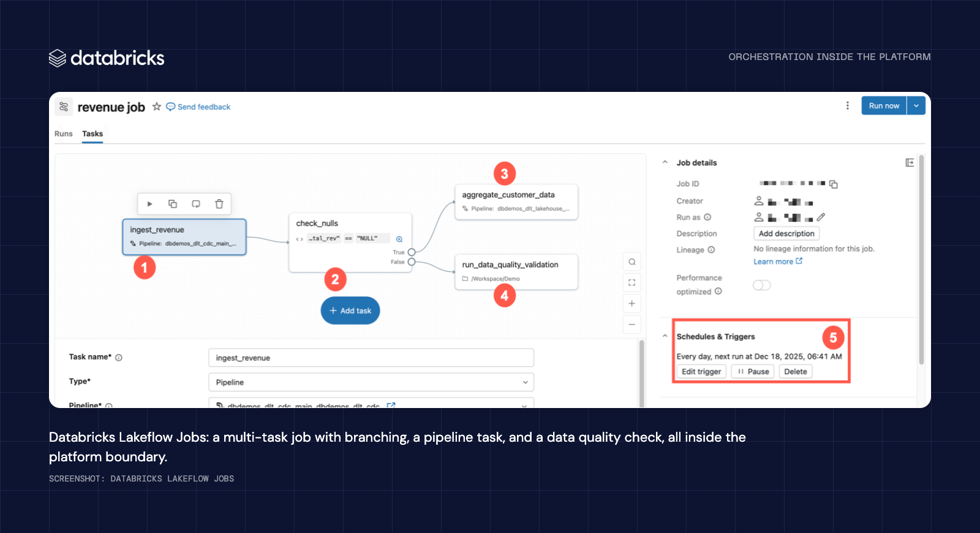Pause the job schedule

pos(753,371)
